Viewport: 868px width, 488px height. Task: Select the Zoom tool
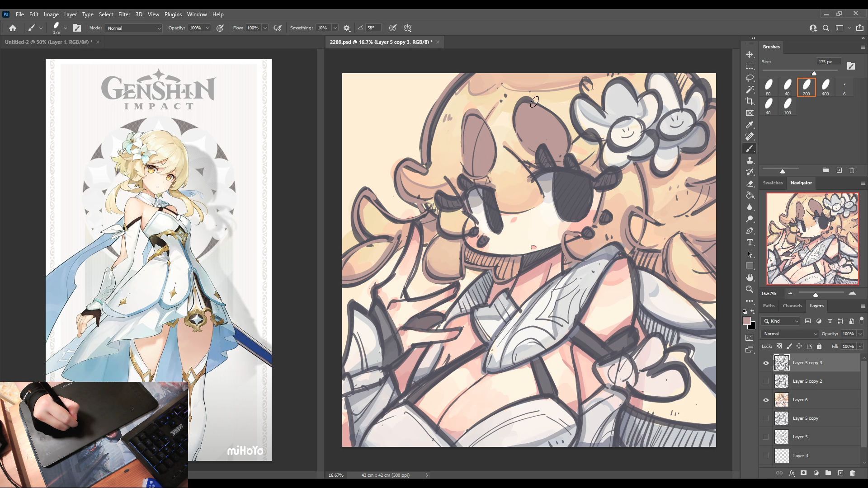click(x=750, y=289)
